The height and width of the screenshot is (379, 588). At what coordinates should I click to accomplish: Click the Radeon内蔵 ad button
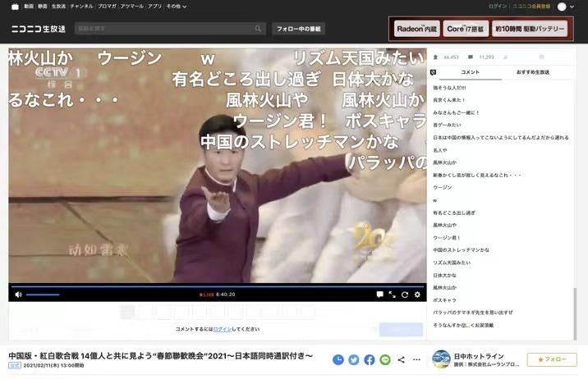click(x=416, y=29)
